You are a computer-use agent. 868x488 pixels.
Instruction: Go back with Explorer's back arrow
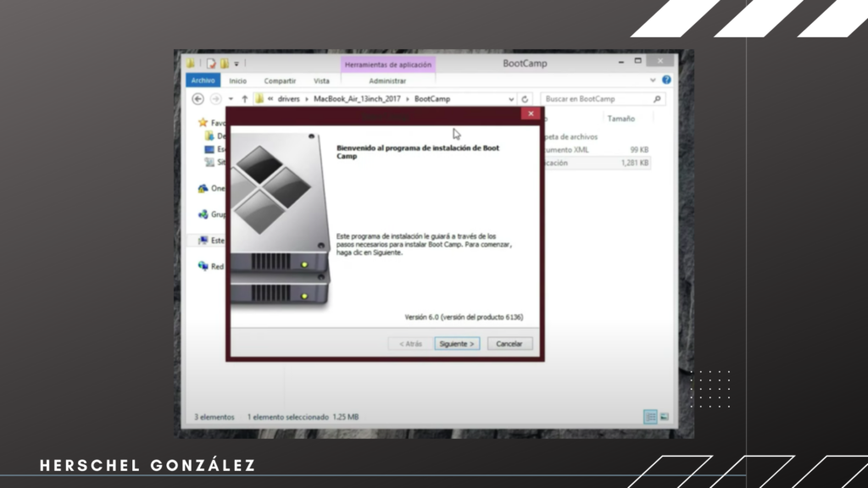(x=198, y=99)
